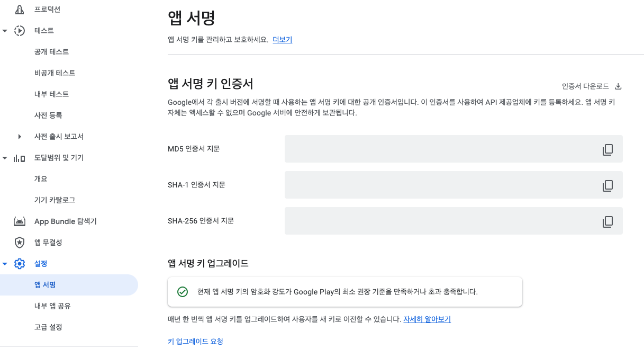Click the 프로덕션 icon in sidebar
The width and height of the screenshot is (644, 349).
(x=20, y=10)
